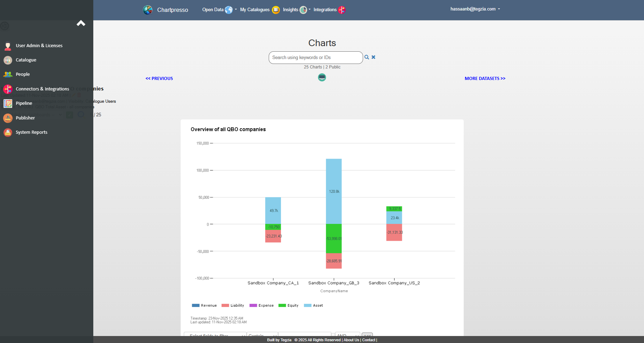The image size is (644, 343).
Task: Click the Catalogue sidebar icon
Action: (x=8, y=60)
